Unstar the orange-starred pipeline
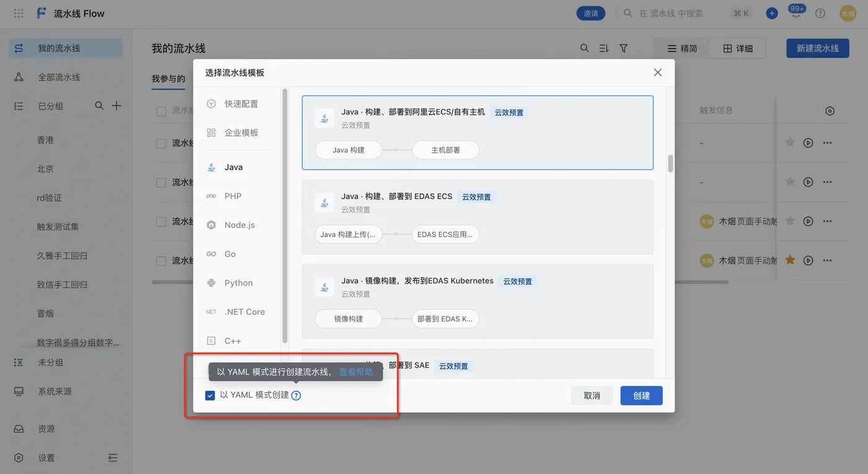The width and height of the screenshot is (868, 474). [790, 260]
